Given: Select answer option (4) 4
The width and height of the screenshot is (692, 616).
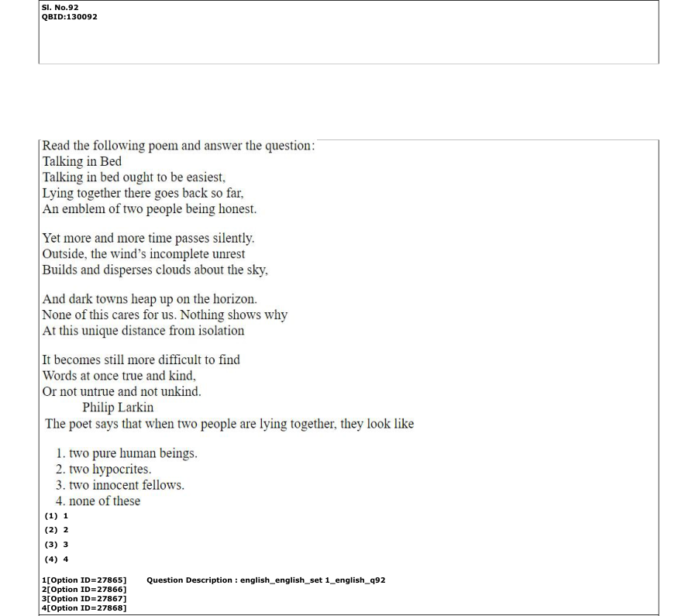Looking at the screenshot, I should [57, 559].
